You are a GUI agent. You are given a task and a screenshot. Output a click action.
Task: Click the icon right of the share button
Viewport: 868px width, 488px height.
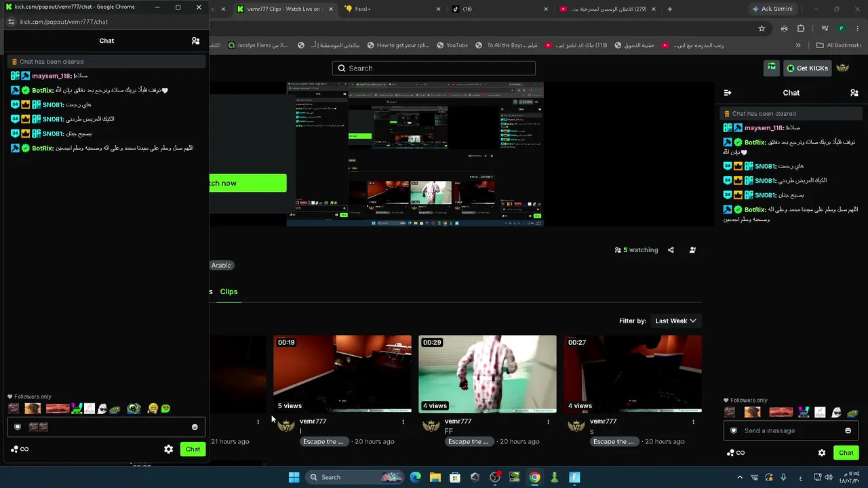[x=692, y=250]
